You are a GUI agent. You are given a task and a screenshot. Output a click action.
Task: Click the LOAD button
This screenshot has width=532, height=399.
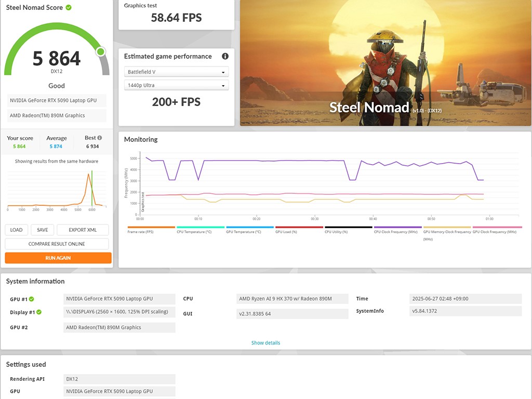pos(17,230)
